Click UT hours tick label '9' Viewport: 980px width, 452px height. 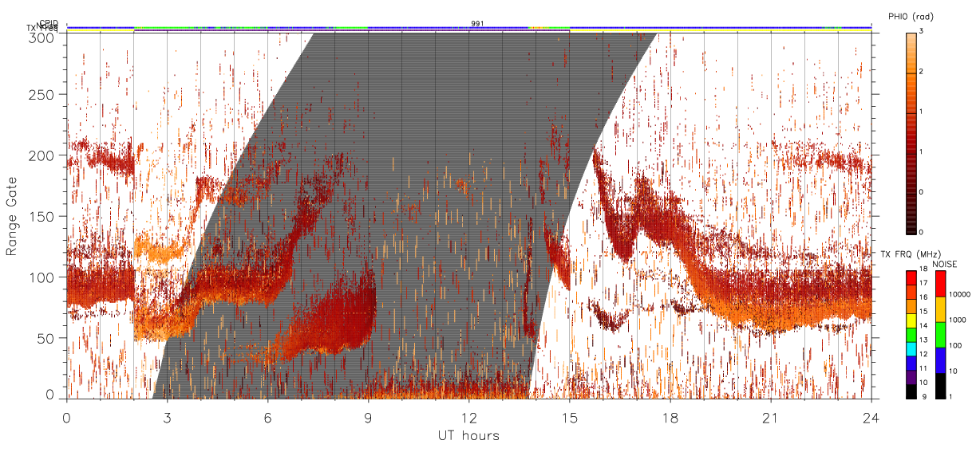tap(368, 418)
